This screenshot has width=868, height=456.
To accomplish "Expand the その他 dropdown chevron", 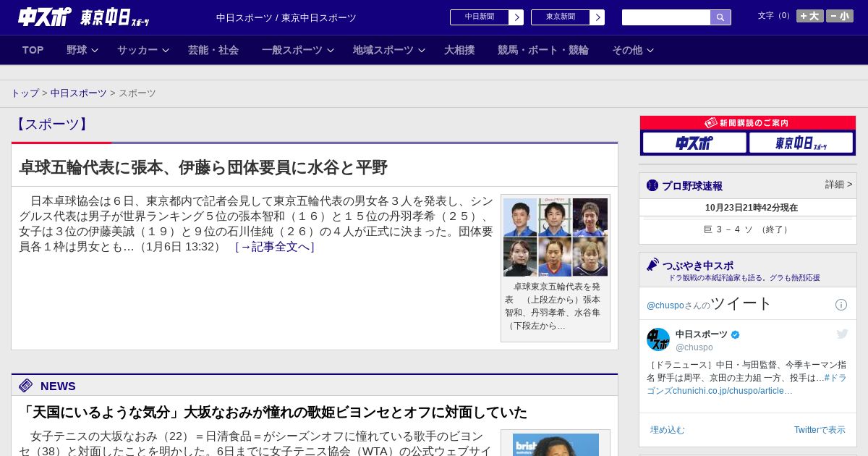I will tap(650, 51).
